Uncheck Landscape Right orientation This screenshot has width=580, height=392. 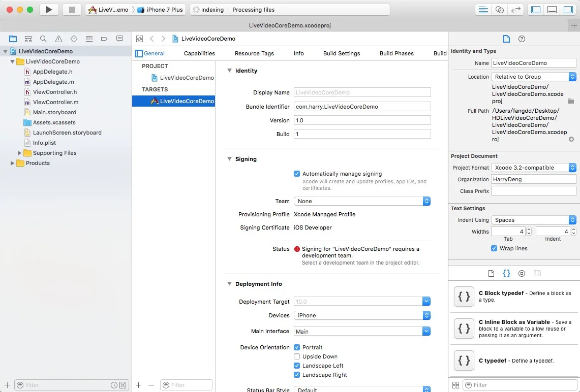pyautogui.click(x=297, y=375)
